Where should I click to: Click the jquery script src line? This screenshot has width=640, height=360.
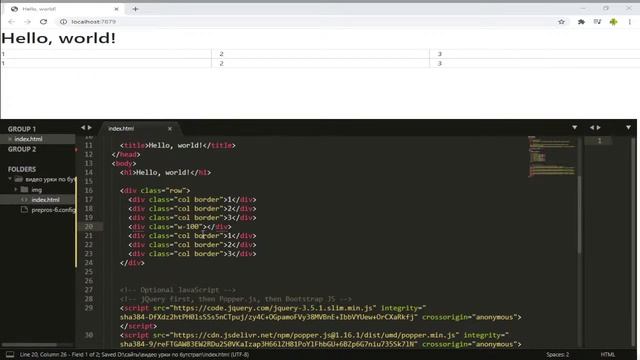point(273,308)
